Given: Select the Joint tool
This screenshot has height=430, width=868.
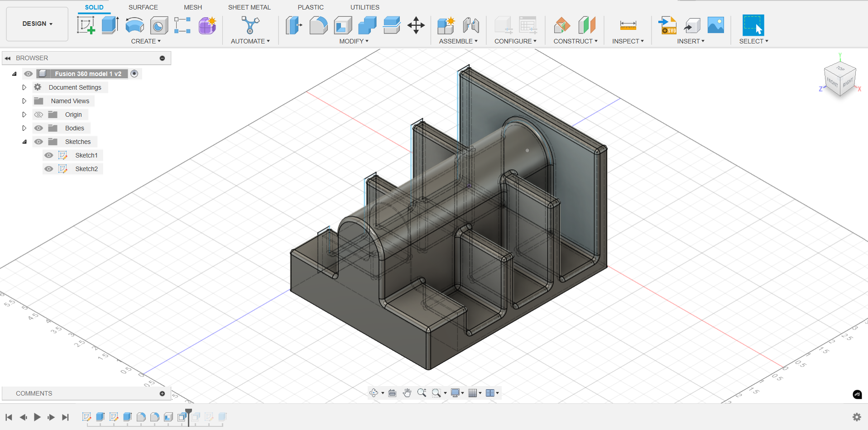Looking at the screenshot, I should coord(471,25).
